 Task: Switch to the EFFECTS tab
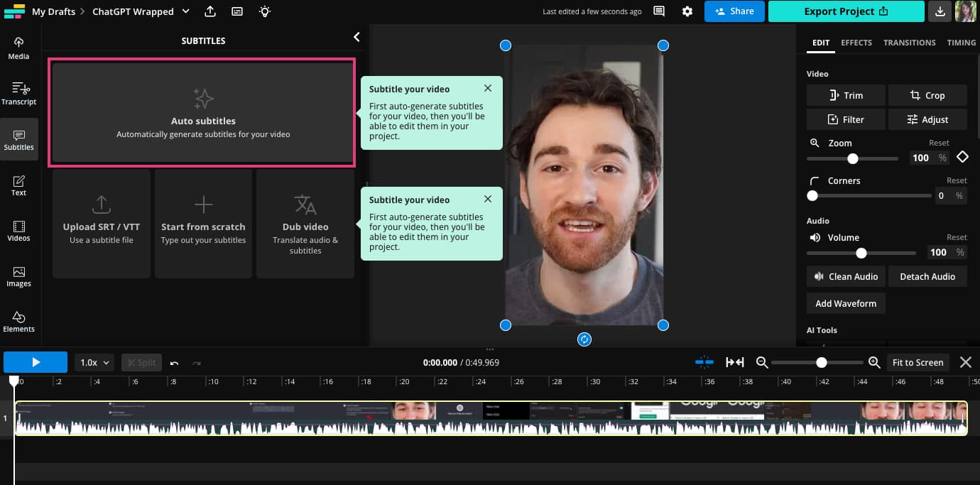[x=856, y=43]
